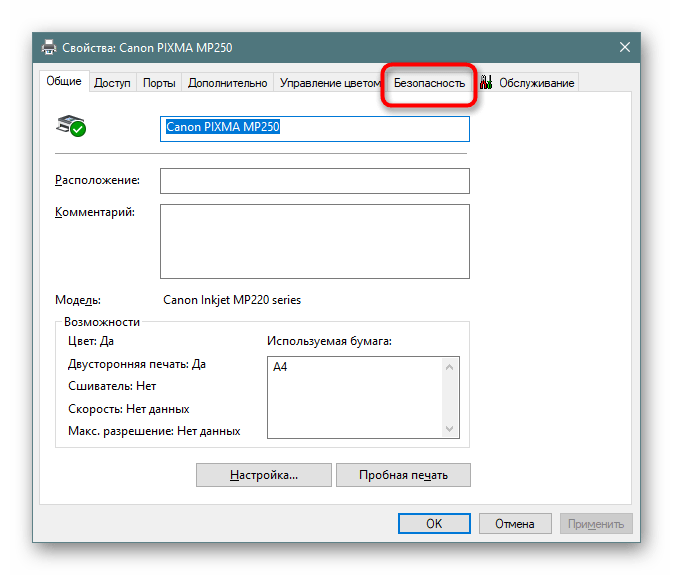
Task: Close the Свойства dialog window
Action: 625,47
